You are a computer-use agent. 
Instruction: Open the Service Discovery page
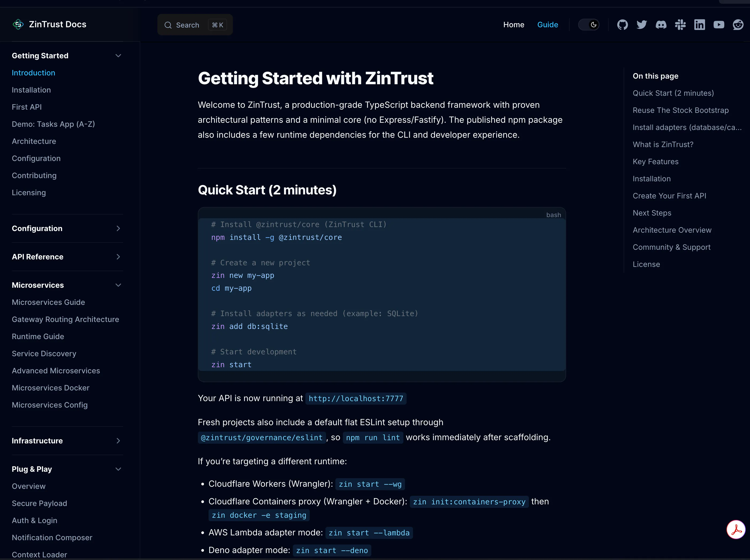coord(44,354)
